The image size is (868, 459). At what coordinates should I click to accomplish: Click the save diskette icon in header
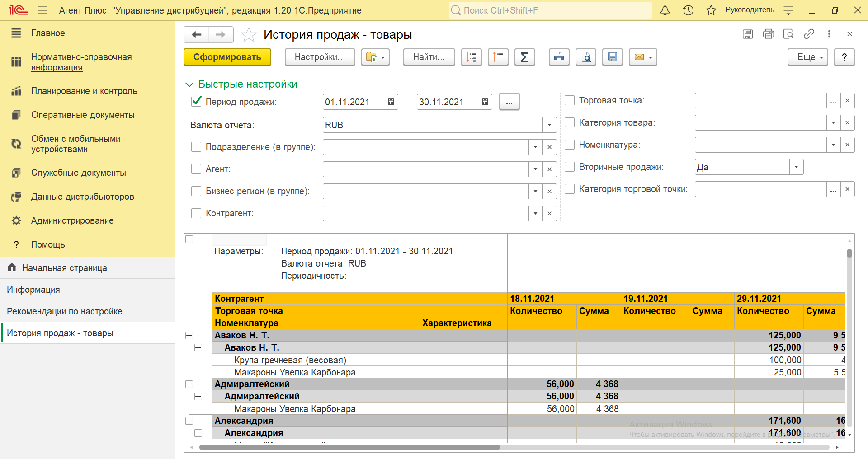[x=748, y=34]
